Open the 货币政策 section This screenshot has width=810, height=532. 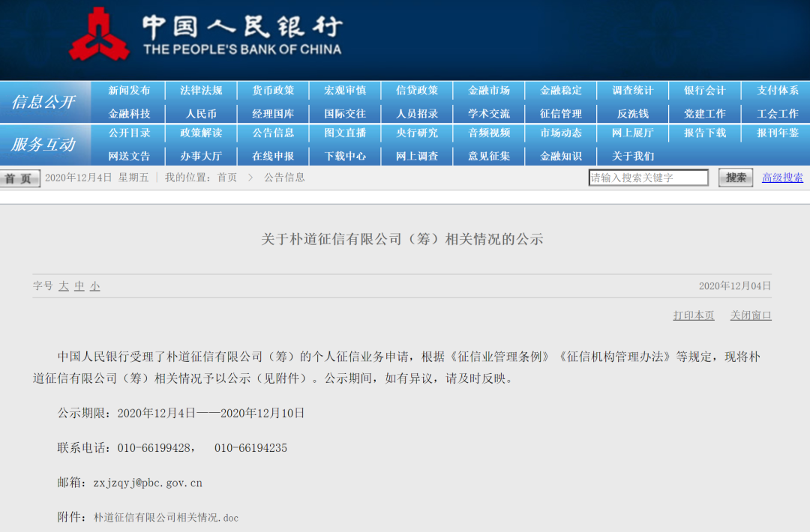click(273, 90)
